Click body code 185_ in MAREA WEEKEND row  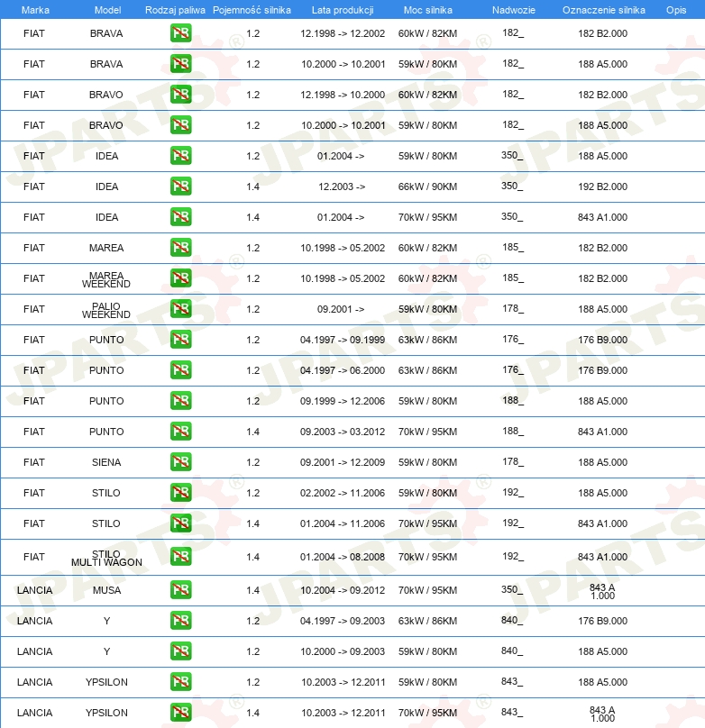[x=513, y=278]
